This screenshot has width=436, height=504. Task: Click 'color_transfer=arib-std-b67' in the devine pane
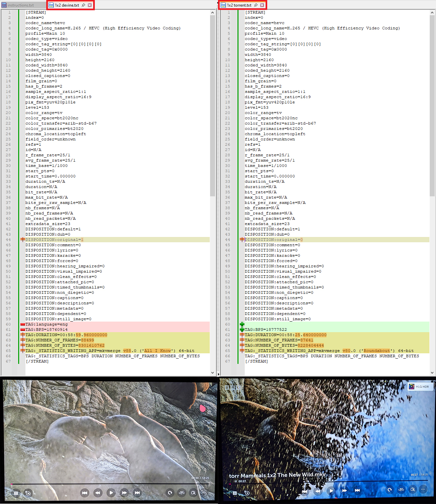[x=61, y=123]
